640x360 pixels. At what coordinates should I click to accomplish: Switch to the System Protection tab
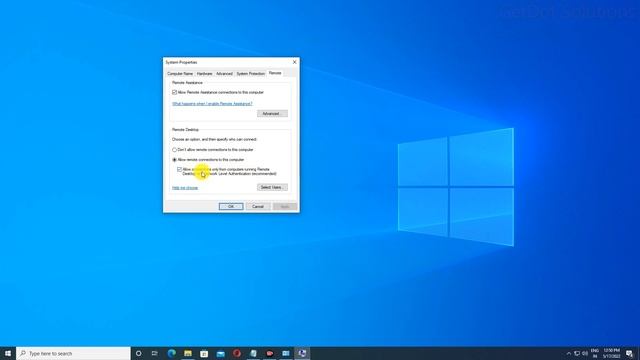(x=251, y=73)
